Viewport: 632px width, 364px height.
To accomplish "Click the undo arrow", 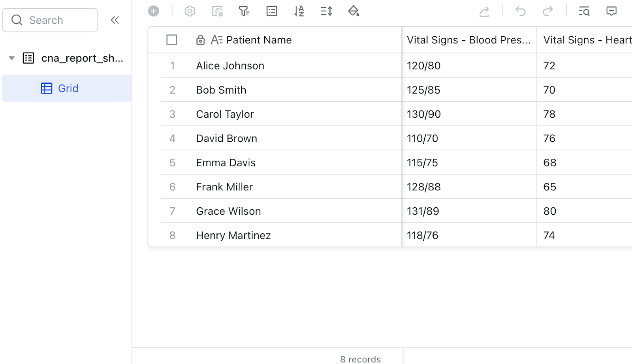I will coord(521,11).
